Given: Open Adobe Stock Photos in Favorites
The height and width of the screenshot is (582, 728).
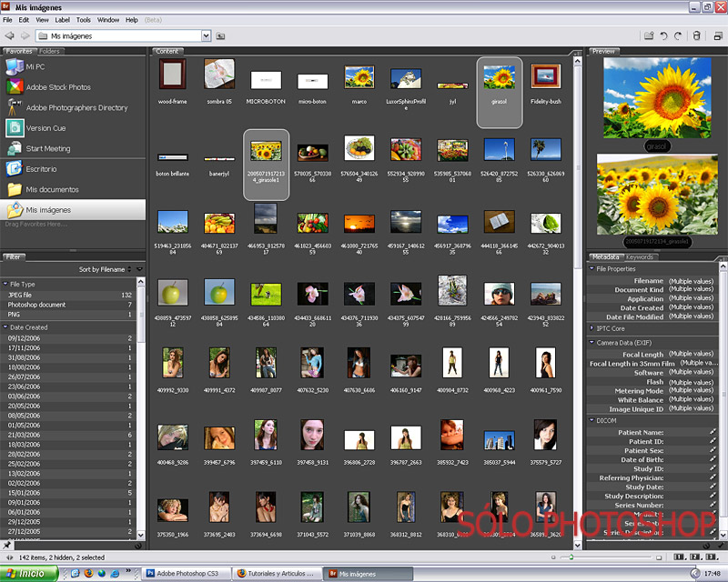Looking at the screenshot, I should (58, 87).
